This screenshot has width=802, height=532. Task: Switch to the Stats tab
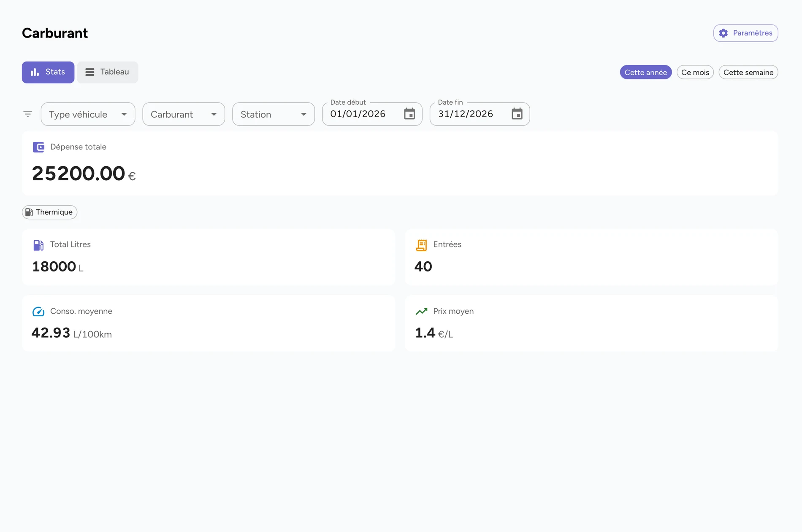click(48, 72)
